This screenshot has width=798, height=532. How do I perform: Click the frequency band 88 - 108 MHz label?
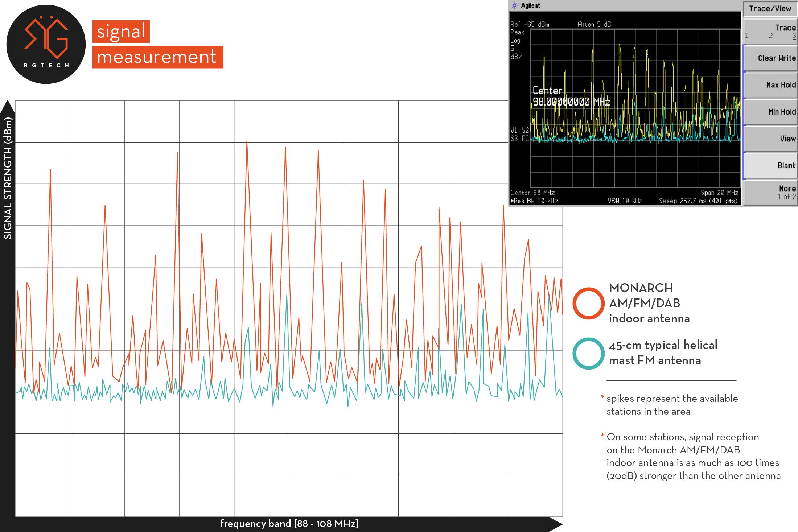(289, 523)
